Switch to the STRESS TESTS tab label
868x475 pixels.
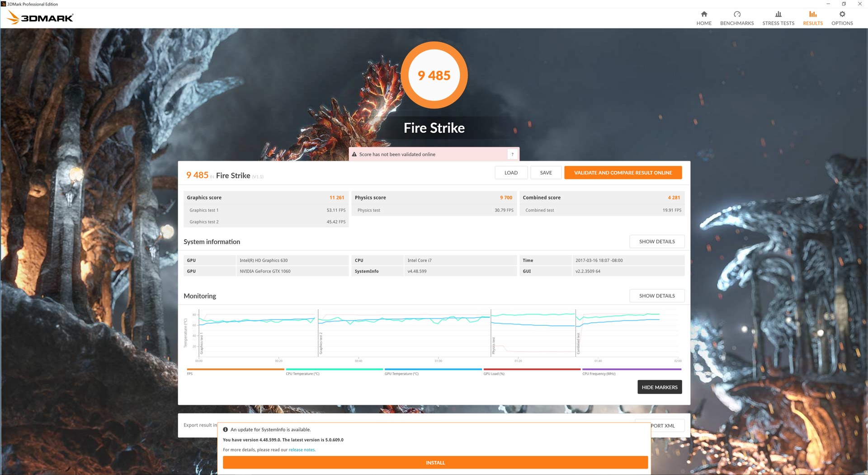[778, 24]
